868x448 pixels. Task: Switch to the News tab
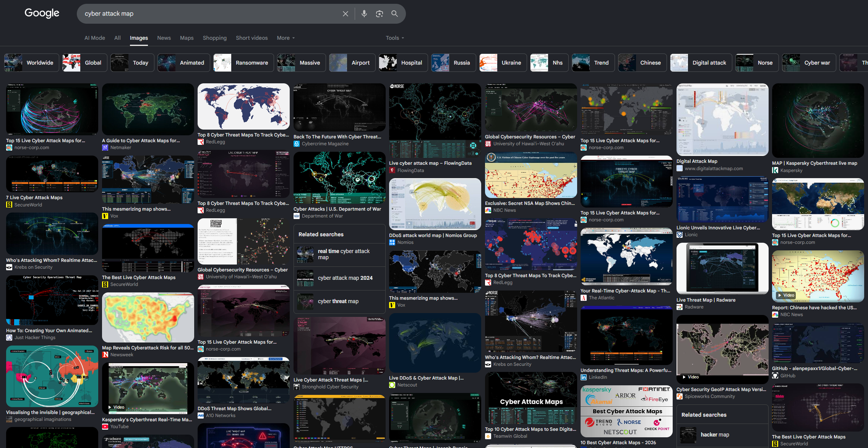click(164, 38)
